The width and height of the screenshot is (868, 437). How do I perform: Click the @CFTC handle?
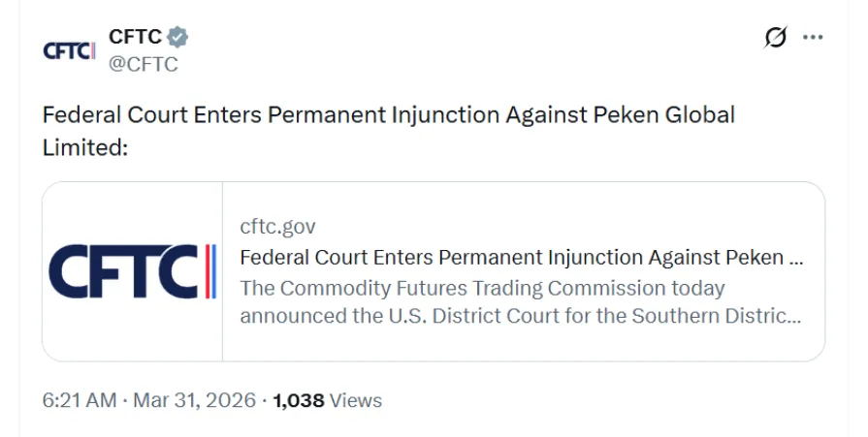click(x=143, y=64)
